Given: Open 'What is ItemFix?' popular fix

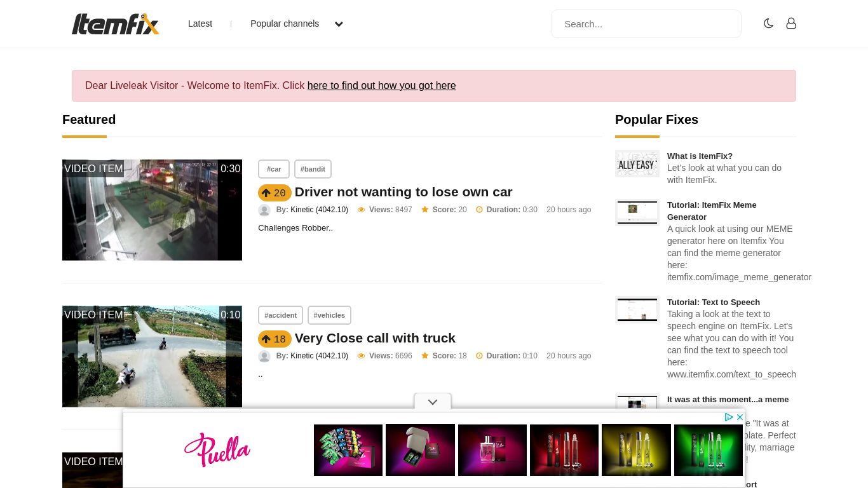Looking at the screenshot, I should tap(700, 156).
